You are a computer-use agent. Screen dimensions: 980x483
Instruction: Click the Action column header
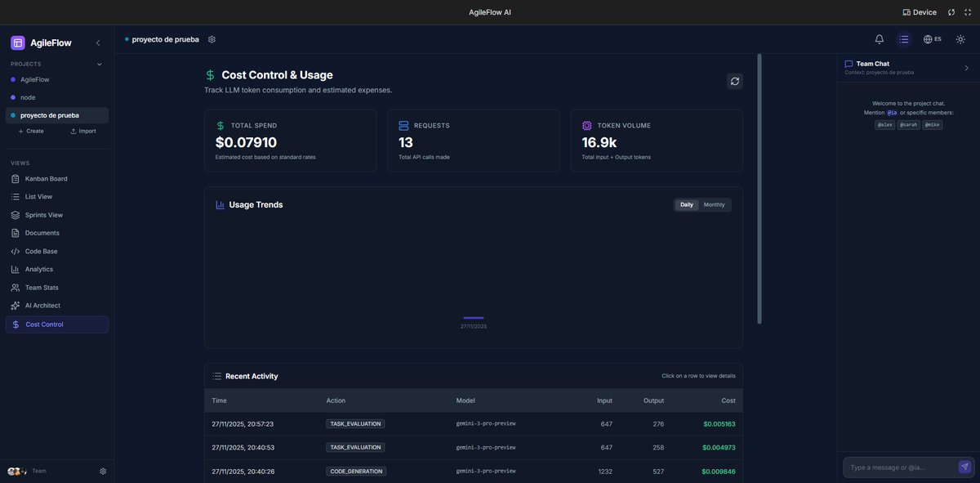(336, 400)
